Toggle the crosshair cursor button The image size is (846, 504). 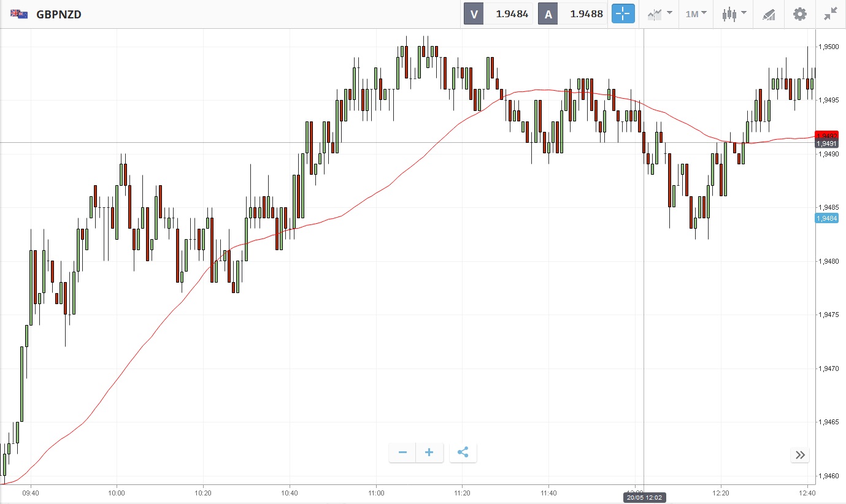point(623,13)
